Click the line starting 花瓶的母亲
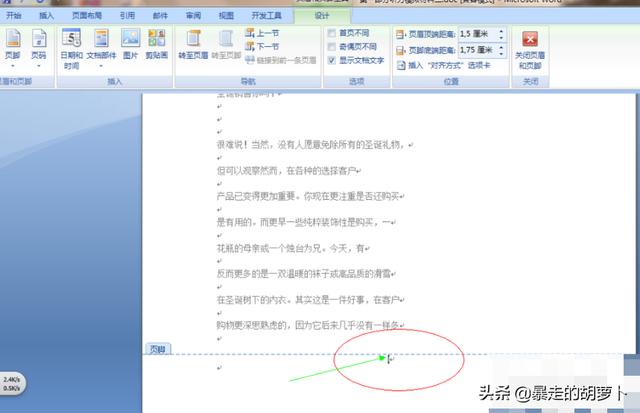This screenshot has width=640, height=413. pyautogui.click(x=293, y=248)
